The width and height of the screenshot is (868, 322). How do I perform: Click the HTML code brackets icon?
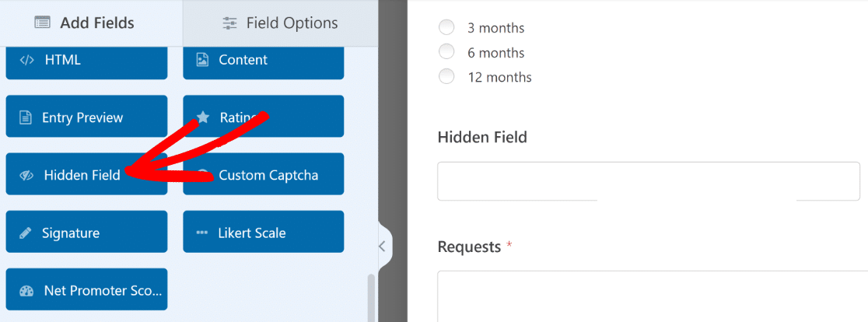[x=26, y=60]
